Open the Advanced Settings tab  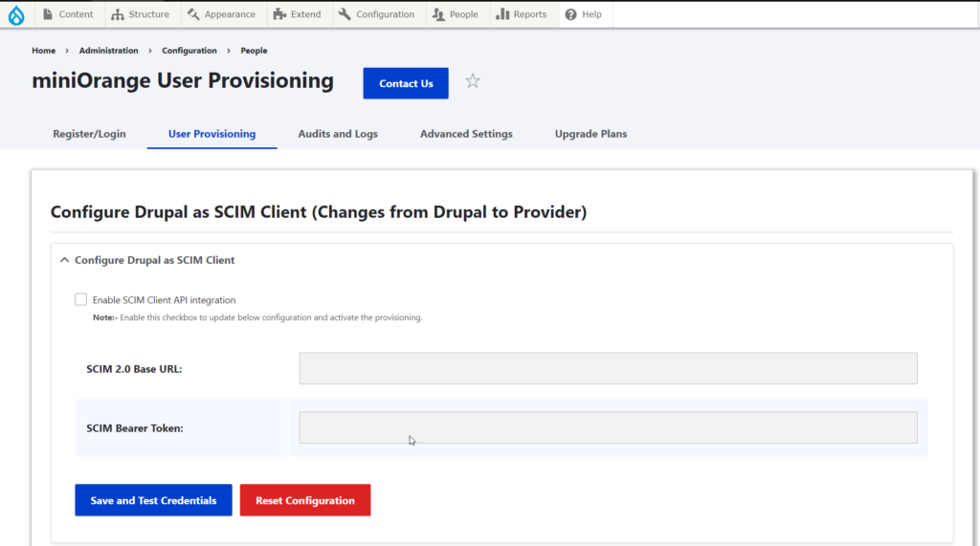(x=466, y=134)
